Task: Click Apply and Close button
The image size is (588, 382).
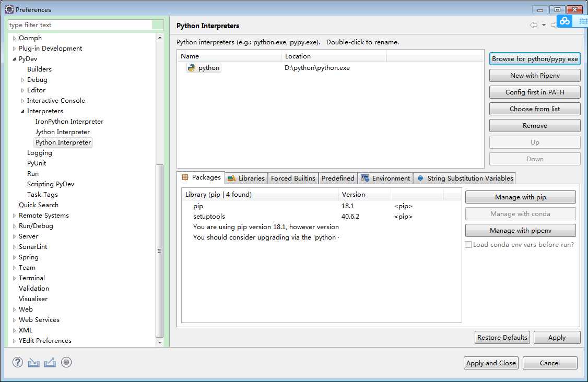Action: 491,363
